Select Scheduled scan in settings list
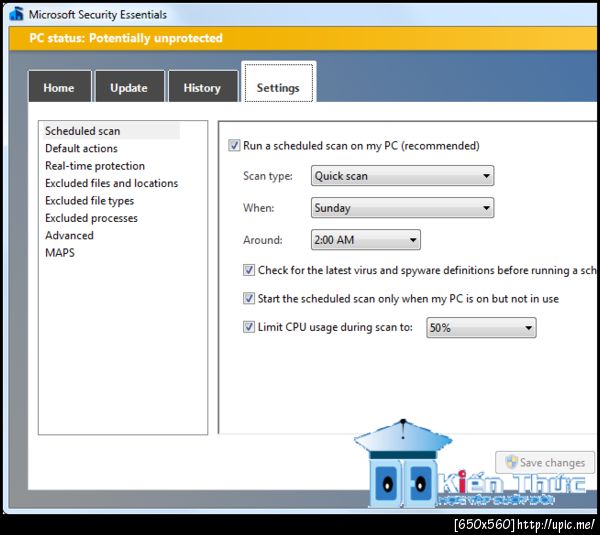Viewport: 600px width, 535px height. 110,131
